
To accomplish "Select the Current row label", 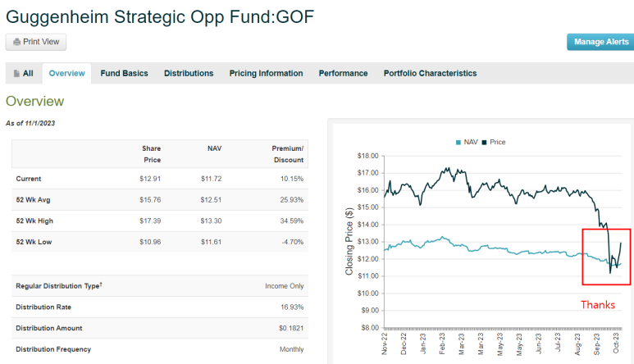I will pyautogui.click(x=29, y=179).
